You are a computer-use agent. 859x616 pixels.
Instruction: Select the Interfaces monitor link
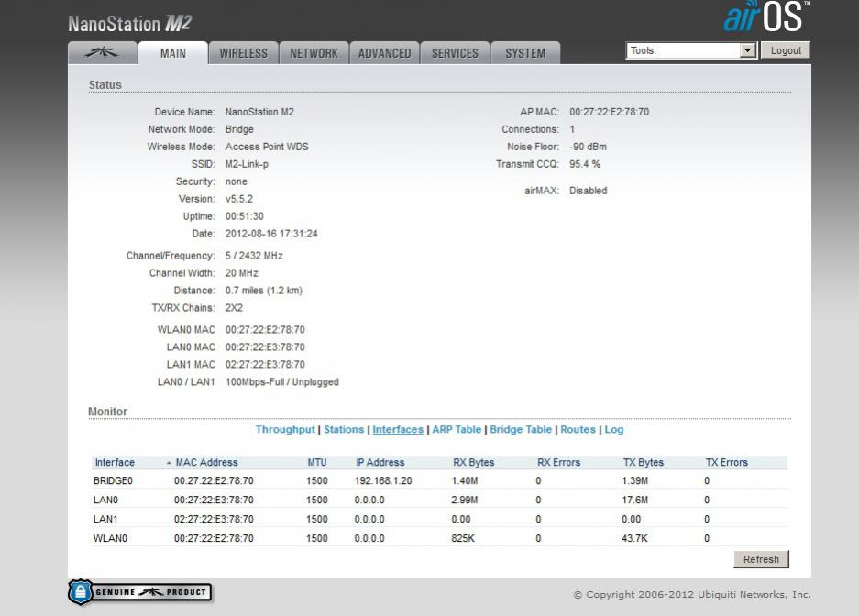click(398, 429)
